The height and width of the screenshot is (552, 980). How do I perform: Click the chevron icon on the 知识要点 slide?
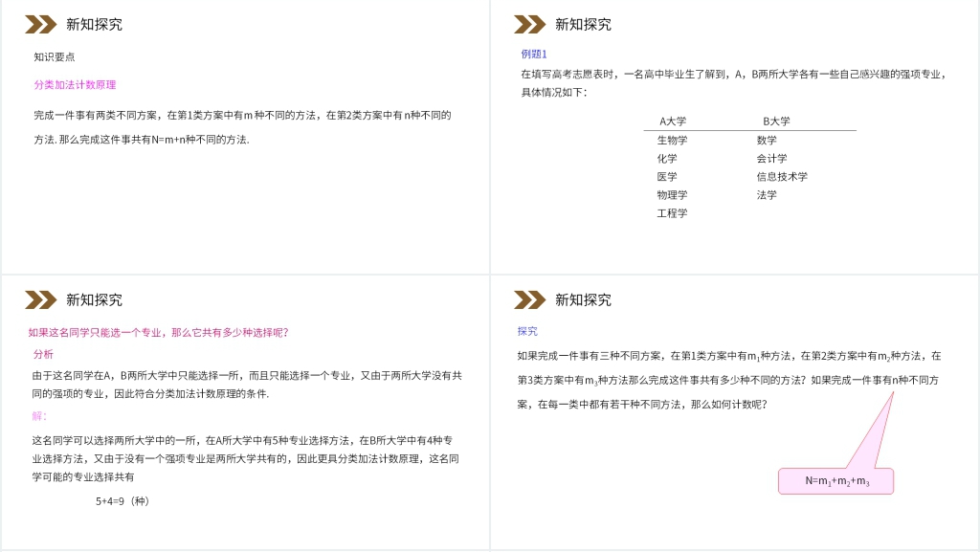tap(40, 24)
